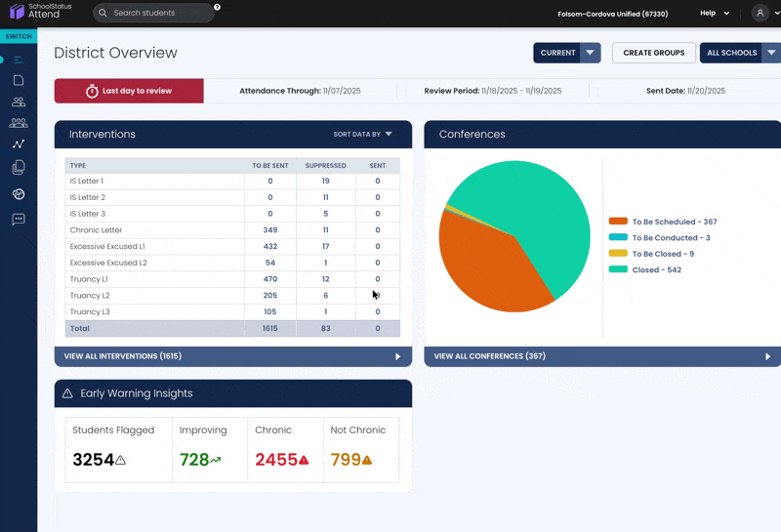Click the Search students input field
This screenshot has width=781, height=532.
163,13
